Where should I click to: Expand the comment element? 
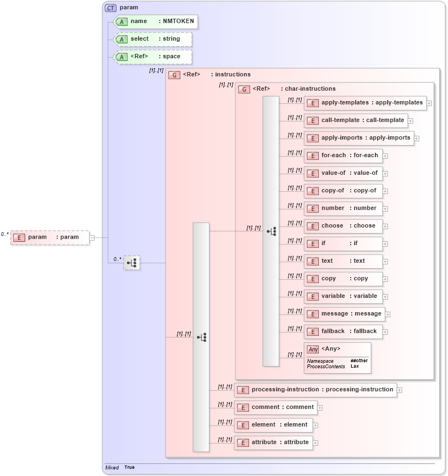[319, 407]
